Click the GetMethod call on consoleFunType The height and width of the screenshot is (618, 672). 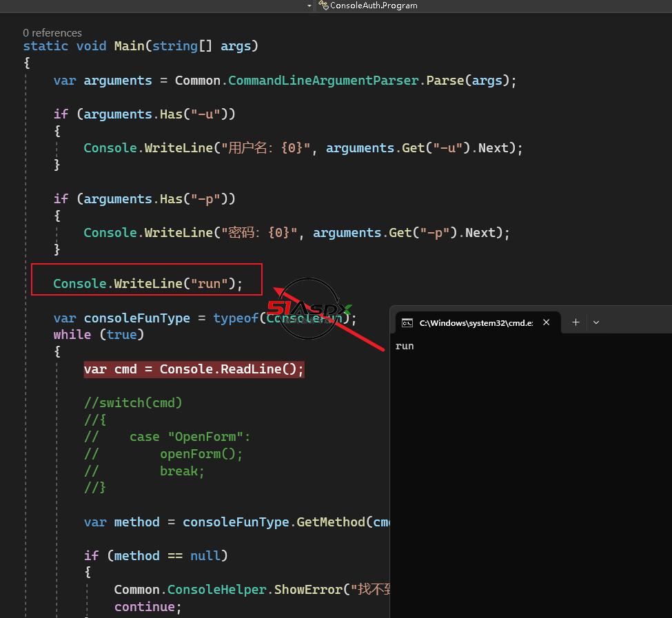pos(331,522)
